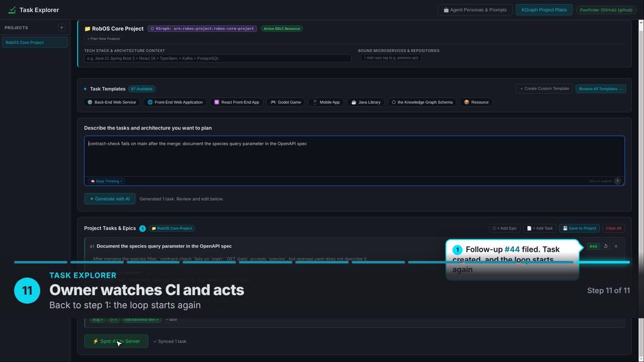The height and width of the screenshot is (362, 644).
Task: Click Generate with AI
Action: 110,199
